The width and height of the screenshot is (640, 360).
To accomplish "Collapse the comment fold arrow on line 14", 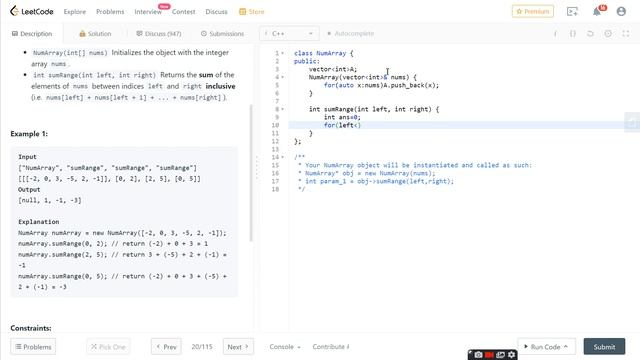I will (282, 157).
